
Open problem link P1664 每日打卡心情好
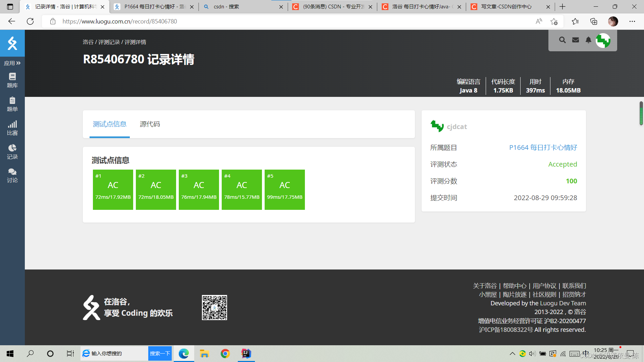(x=543, y=147)
